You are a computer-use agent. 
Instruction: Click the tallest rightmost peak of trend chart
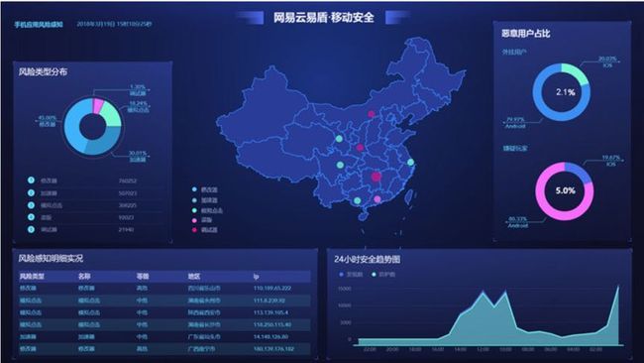click(617, 287)
